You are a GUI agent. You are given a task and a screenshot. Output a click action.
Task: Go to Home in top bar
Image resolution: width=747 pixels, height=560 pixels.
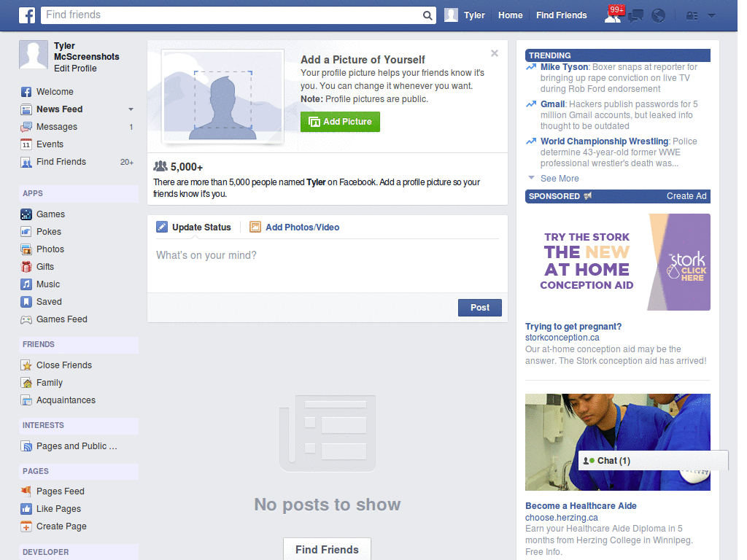click(510, 15)
